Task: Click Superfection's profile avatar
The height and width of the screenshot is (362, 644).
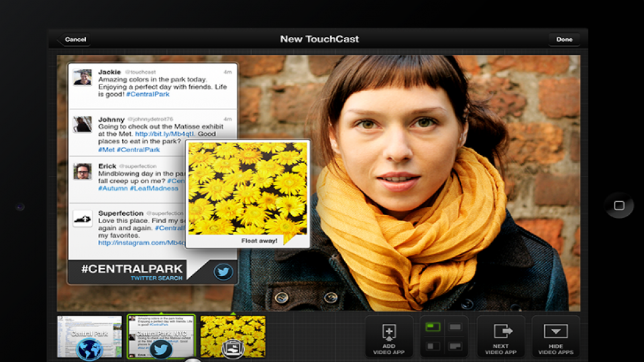Action: (83, 219)
